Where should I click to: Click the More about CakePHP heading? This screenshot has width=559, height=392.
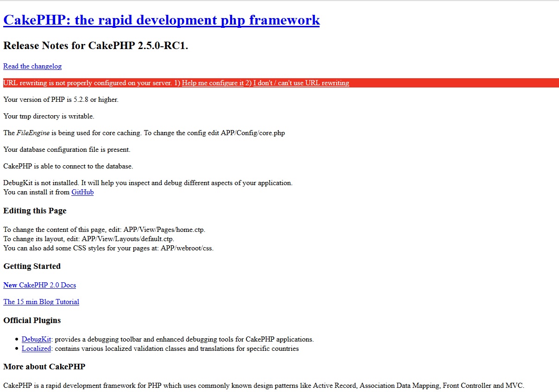pos(44,367)
